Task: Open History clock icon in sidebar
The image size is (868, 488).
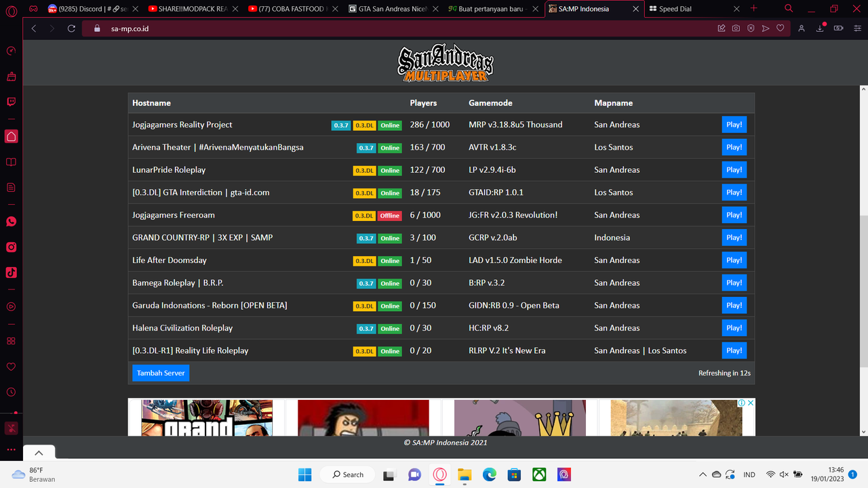Action: [x=11, y=392]
